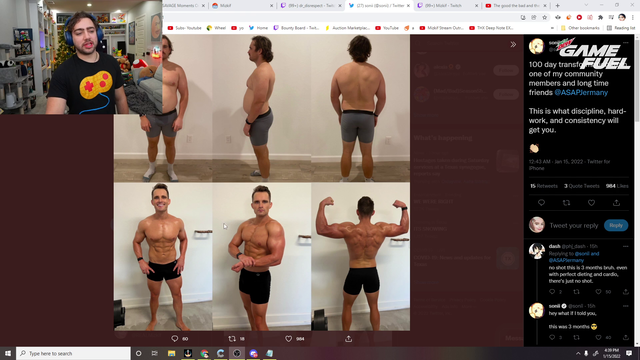Screen dimensions: 640x360
Task: Open the 15 Retweets list
Action: point(544,186)
